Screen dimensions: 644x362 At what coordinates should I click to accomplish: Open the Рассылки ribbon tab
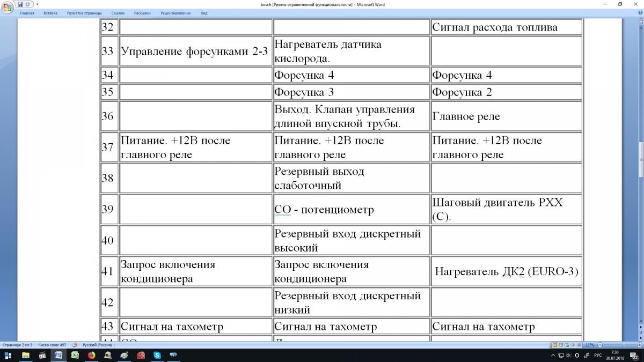(142, 13)
